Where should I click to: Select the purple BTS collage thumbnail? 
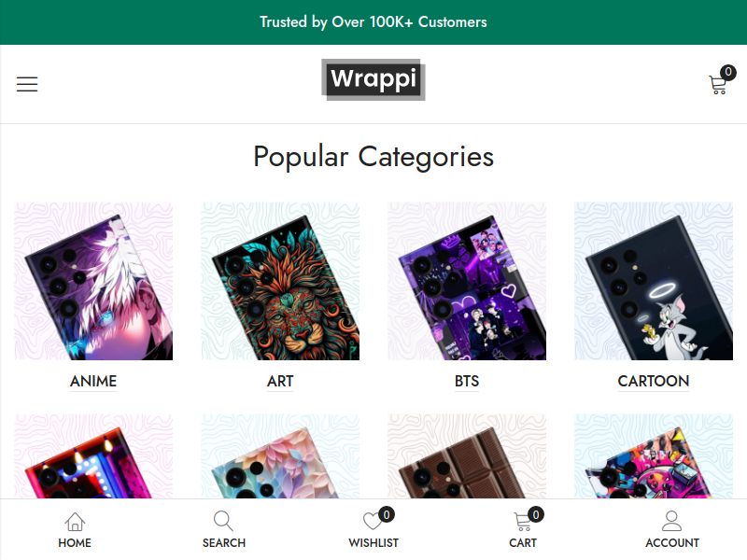[467, 281]
